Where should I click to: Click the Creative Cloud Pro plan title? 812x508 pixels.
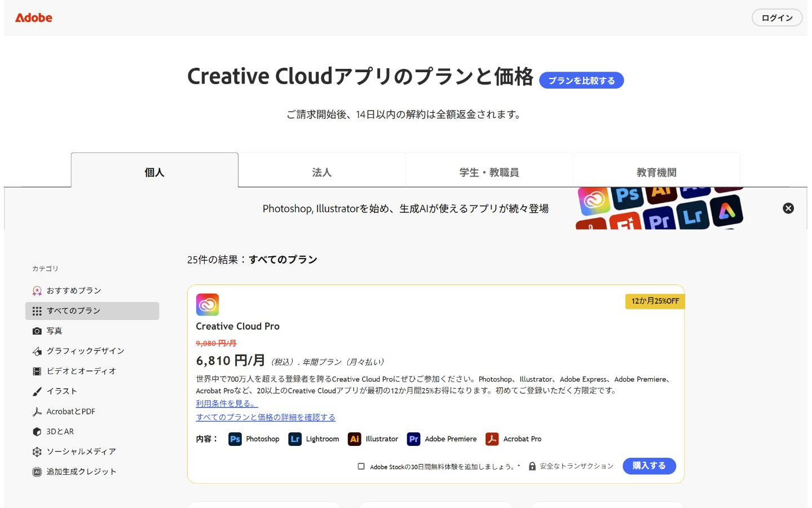click(x=238, y=326)
